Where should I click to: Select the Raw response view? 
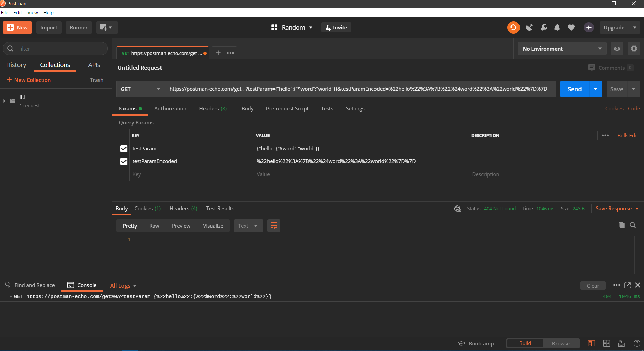click(x=154, y=226)
